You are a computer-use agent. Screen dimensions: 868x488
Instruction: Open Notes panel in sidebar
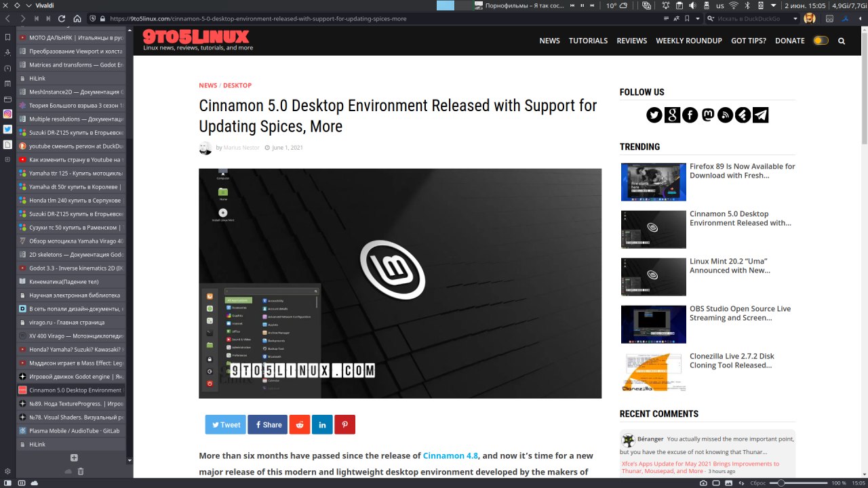point(7,84)
